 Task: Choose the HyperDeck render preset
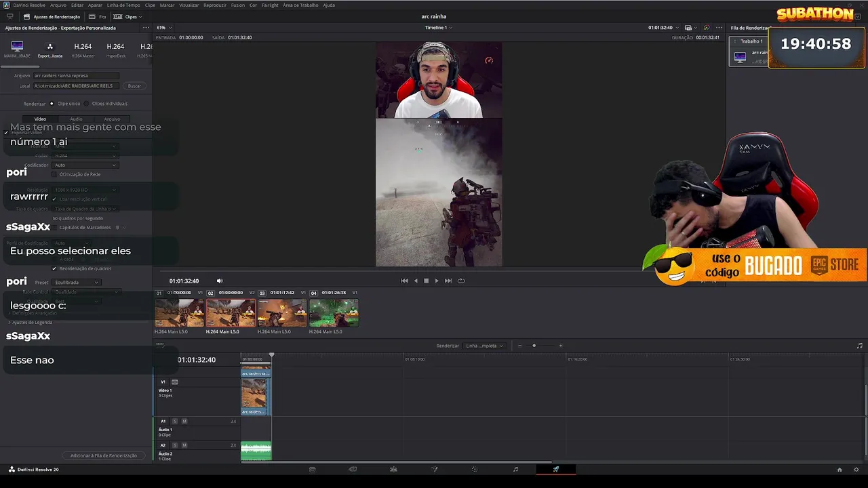pyautogui.click(x=115, y=49)
